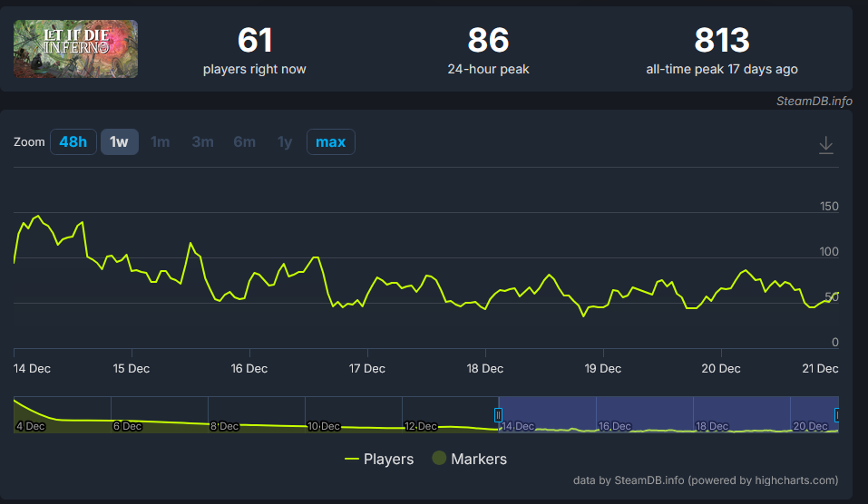Click the 21 Dec axis label
Screen dimensions: 868x504
click(x=821, y=368)
